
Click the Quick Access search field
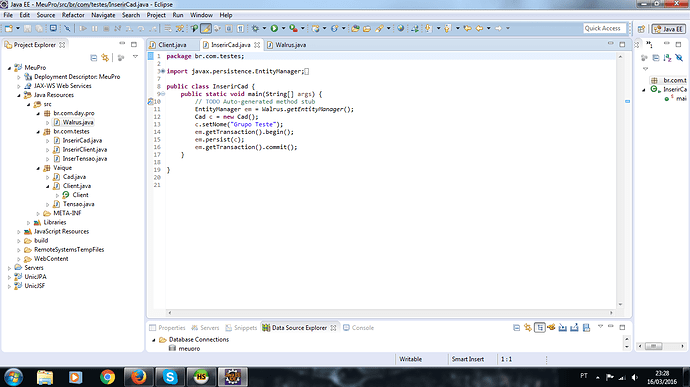coord(605,28)
